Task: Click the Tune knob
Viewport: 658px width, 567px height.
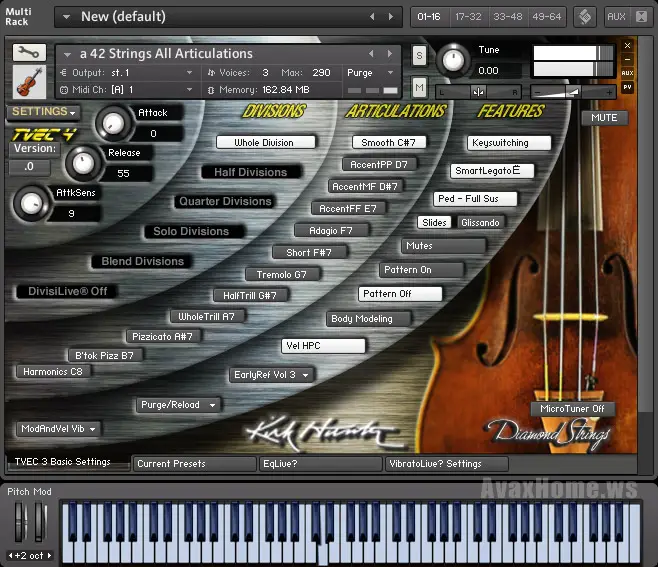Action: tap(453, 60)
